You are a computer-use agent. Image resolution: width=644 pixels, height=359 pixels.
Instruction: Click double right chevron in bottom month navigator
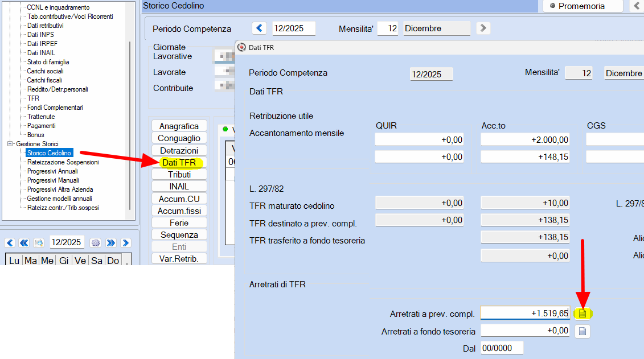(111, 243)
